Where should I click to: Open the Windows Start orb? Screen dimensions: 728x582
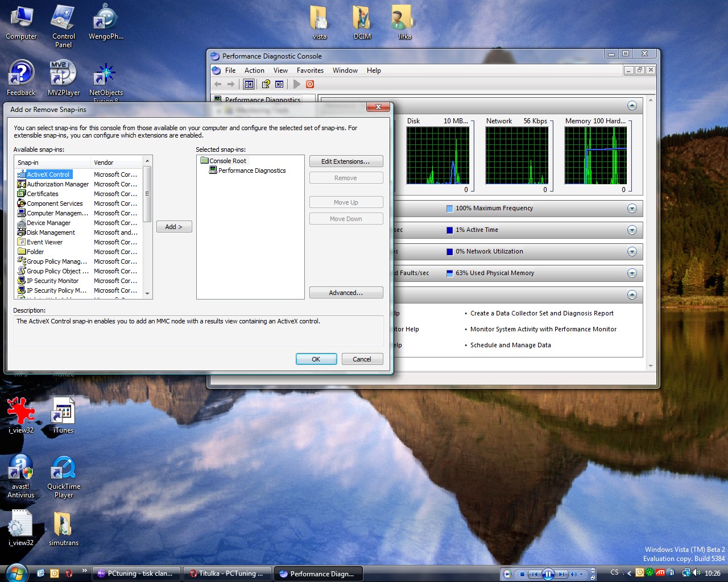(x=16, y=572)
